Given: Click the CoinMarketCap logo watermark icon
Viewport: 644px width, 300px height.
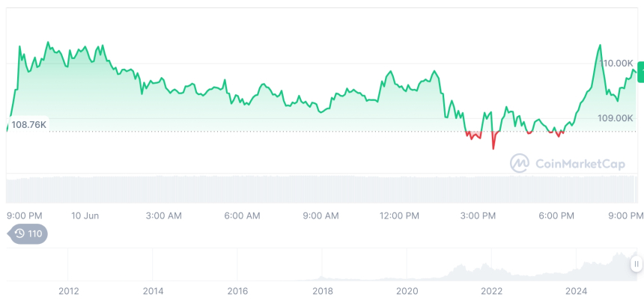Looking at the screenshot, I should point(520,163).
